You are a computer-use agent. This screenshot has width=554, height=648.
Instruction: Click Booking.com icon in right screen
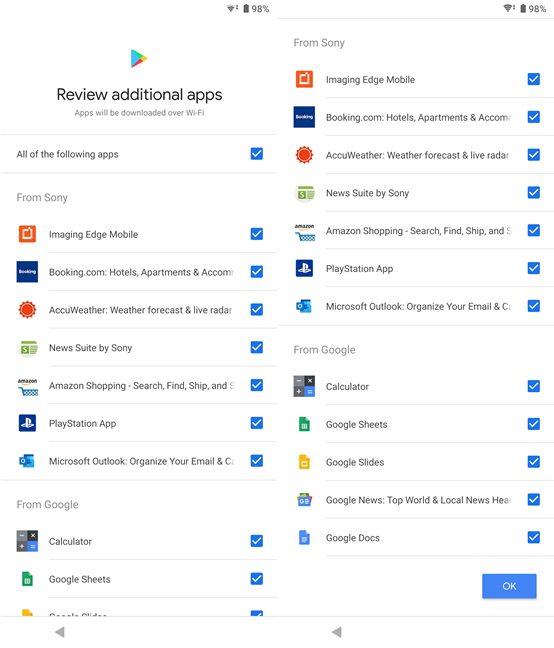[304, 117]
